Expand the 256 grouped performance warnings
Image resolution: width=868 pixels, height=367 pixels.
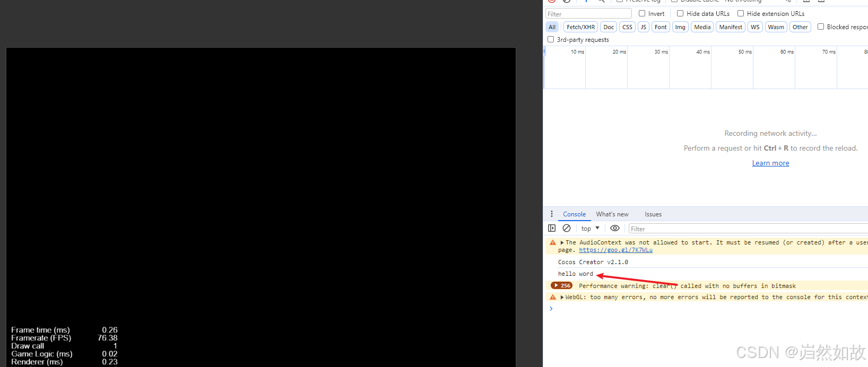pyautogui.click(x=562, y=285)
